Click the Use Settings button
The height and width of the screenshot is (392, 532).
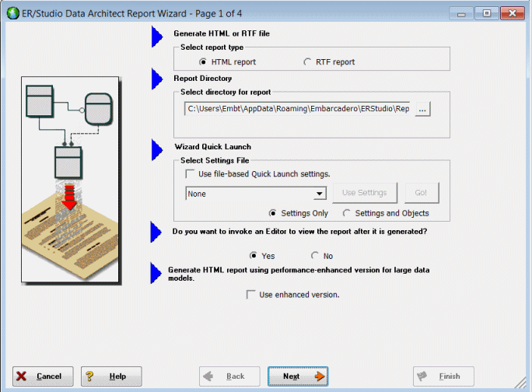click(365, 193)
